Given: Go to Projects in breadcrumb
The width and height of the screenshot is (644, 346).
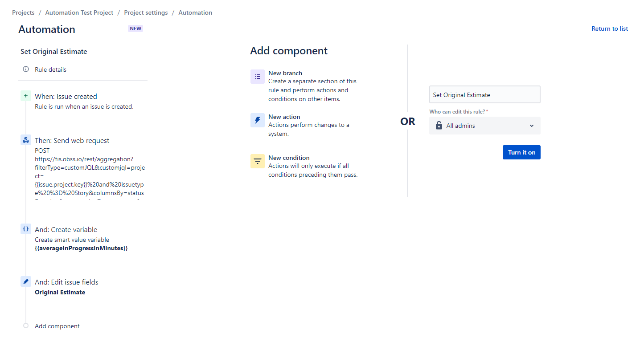Looking at the screenshot, I should (x=23, y=12).
